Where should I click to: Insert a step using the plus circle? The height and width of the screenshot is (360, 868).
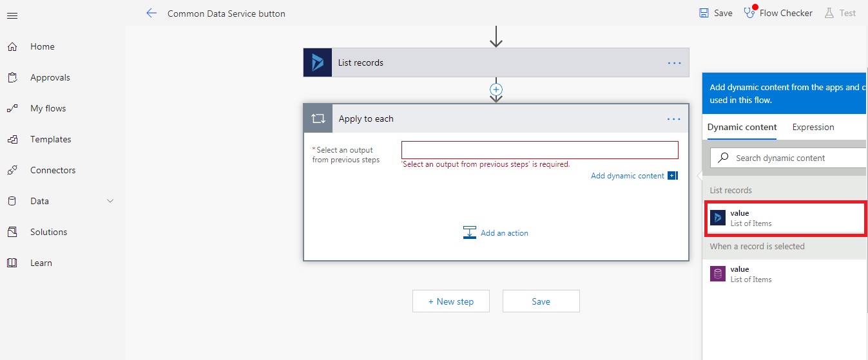496,90
